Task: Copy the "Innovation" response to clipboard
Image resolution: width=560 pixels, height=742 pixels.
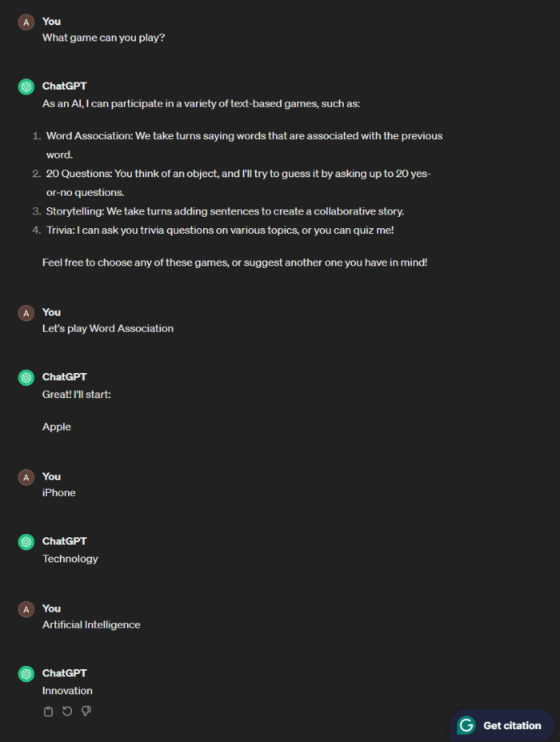Action: [47, 711]
